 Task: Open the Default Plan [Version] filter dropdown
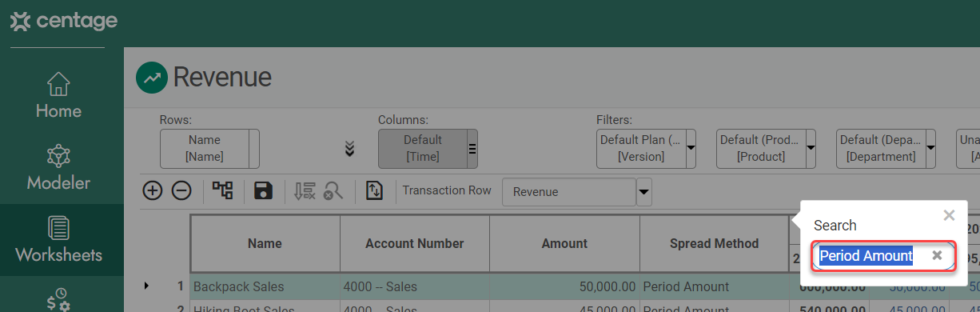691,149
